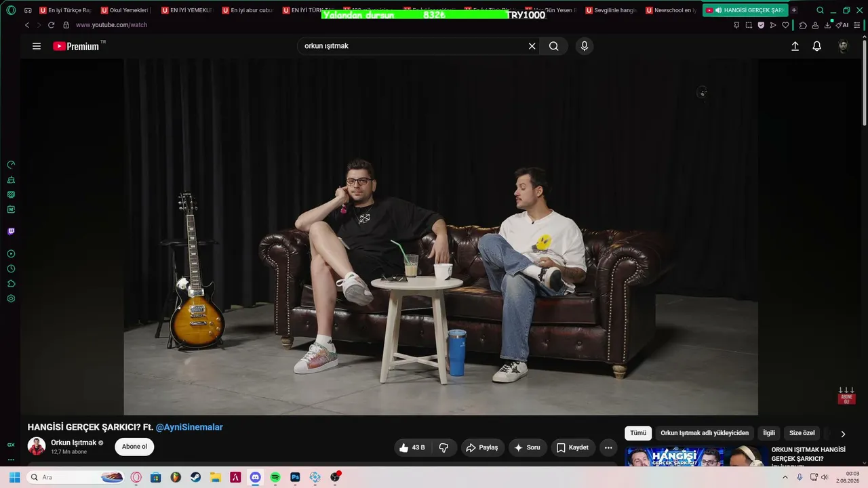868x488 pixels.
Task: Open browser downloads icon
Action: pos(828,25)
